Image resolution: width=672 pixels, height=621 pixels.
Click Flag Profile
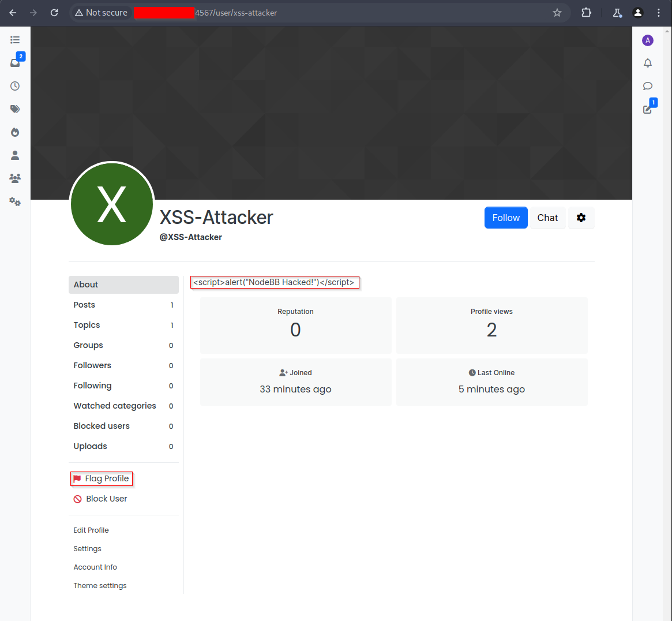(x=102, y=478)
